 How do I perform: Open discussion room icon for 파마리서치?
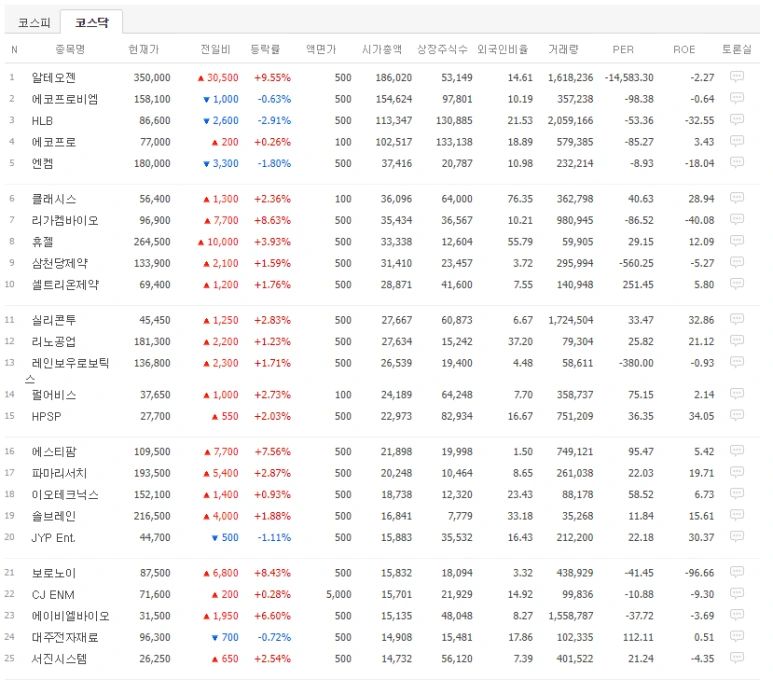point(737,472)
